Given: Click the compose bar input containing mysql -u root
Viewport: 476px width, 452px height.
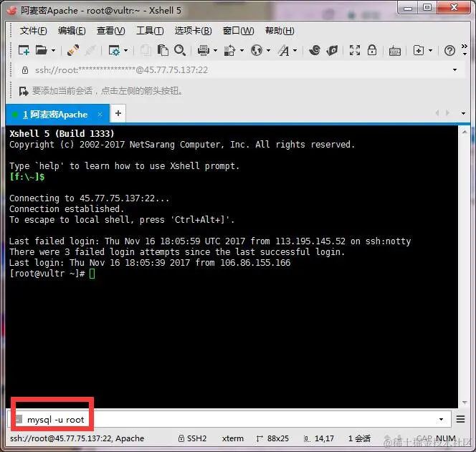Looking at the screenshot, I should 229,420.
